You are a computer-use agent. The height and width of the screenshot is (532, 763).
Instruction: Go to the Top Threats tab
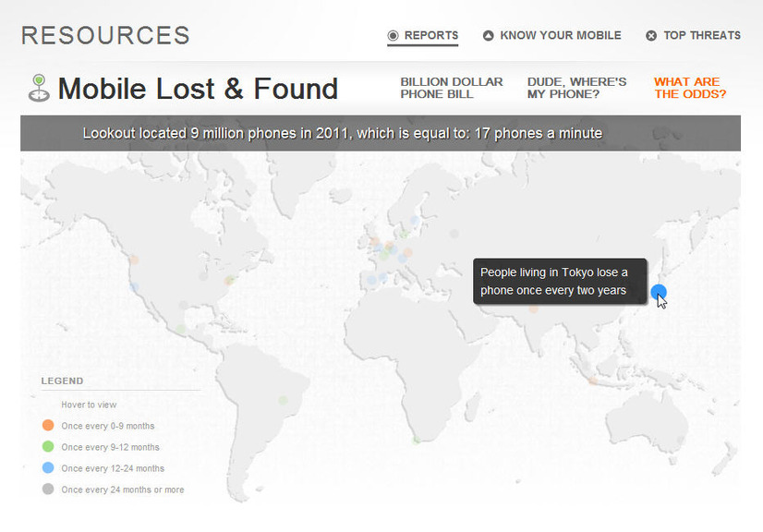693,35
